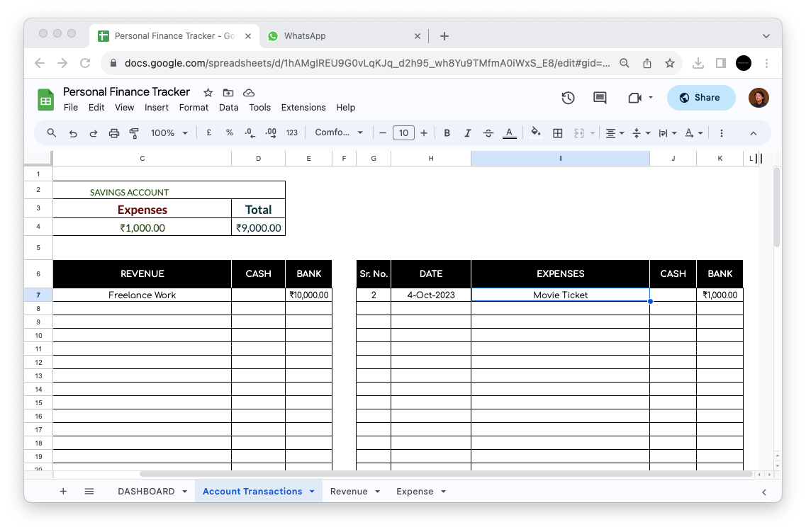Open the Format menu
This screenshot has height=532, width=806.
point(194,108)
